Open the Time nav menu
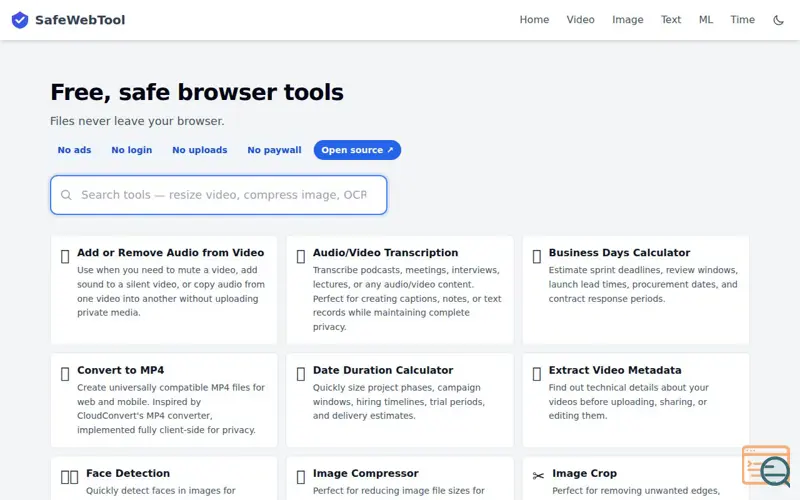 (x=742, y=20)
